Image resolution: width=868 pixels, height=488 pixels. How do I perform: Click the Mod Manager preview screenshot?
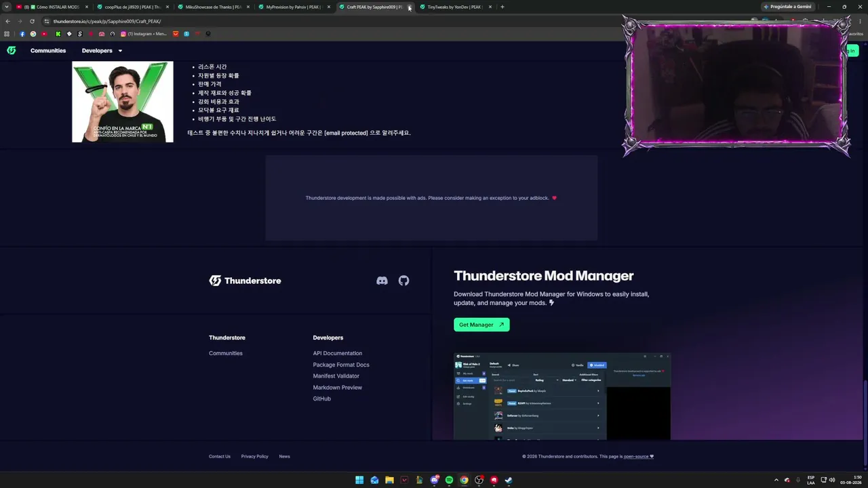tap(562, 396)
